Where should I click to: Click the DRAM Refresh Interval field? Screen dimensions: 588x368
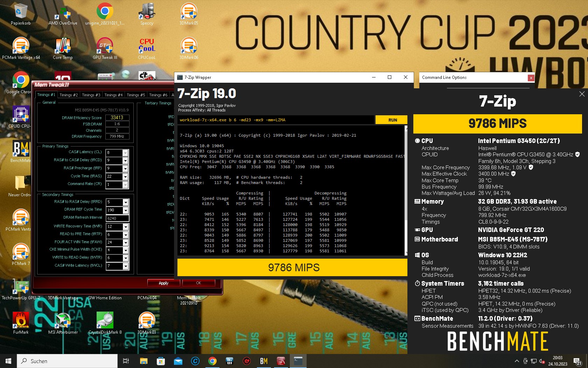pos(118,218)
